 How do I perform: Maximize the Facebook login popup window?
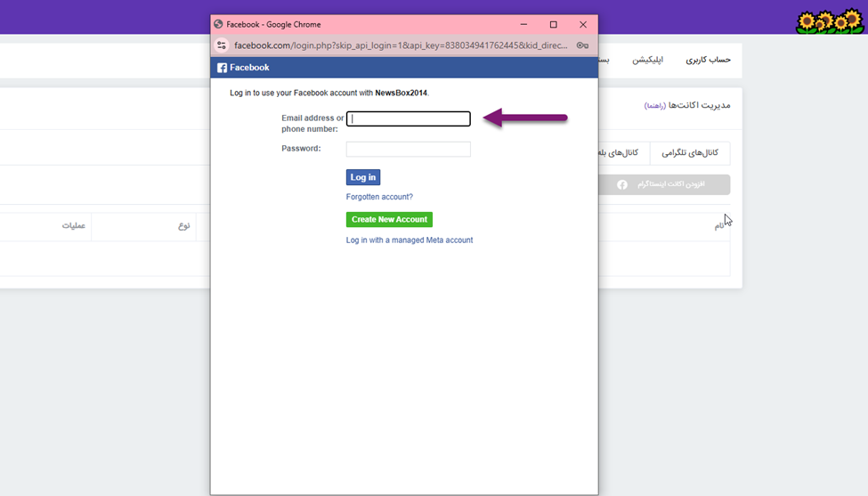[553, 24]
